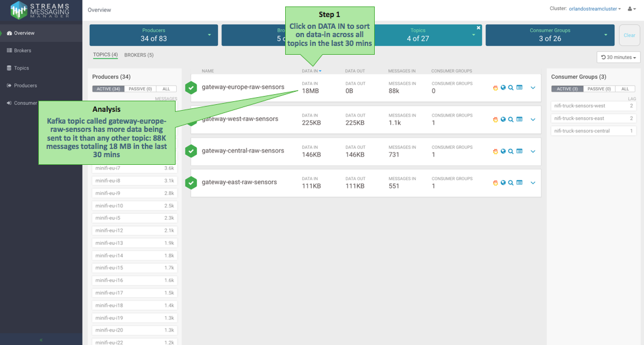This screenshot has width=644, height=345.
Task: Open Grafana icon for gateway-europe-raw-sensors
Action: tap(495, 88)
